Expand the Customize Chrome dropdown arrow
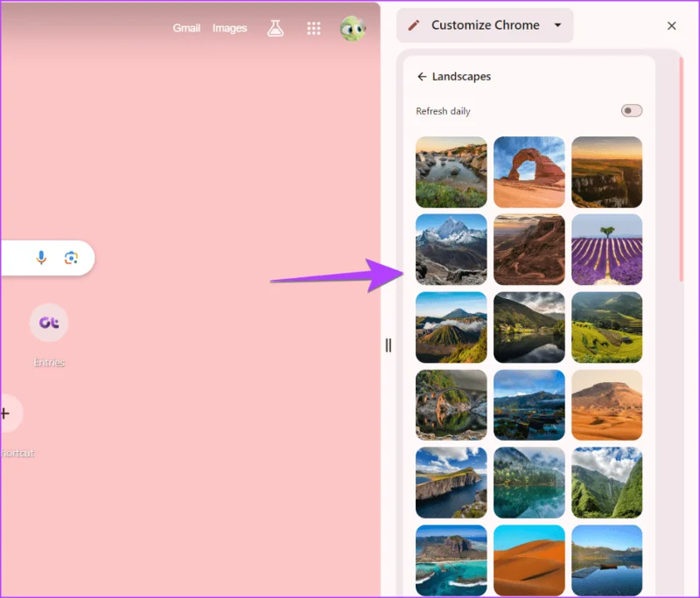 tap(557, 25)
